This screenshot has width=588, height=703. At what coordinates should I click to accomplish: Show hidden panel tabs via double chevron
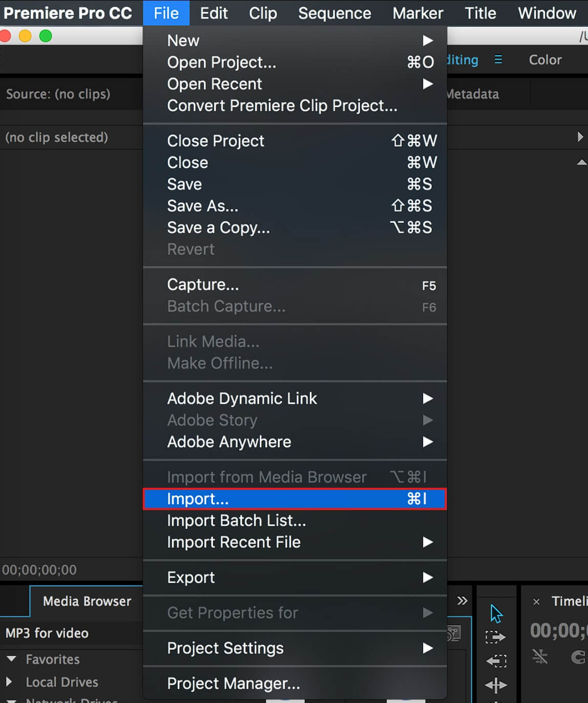pyautogui.click(x=462, y=601)
